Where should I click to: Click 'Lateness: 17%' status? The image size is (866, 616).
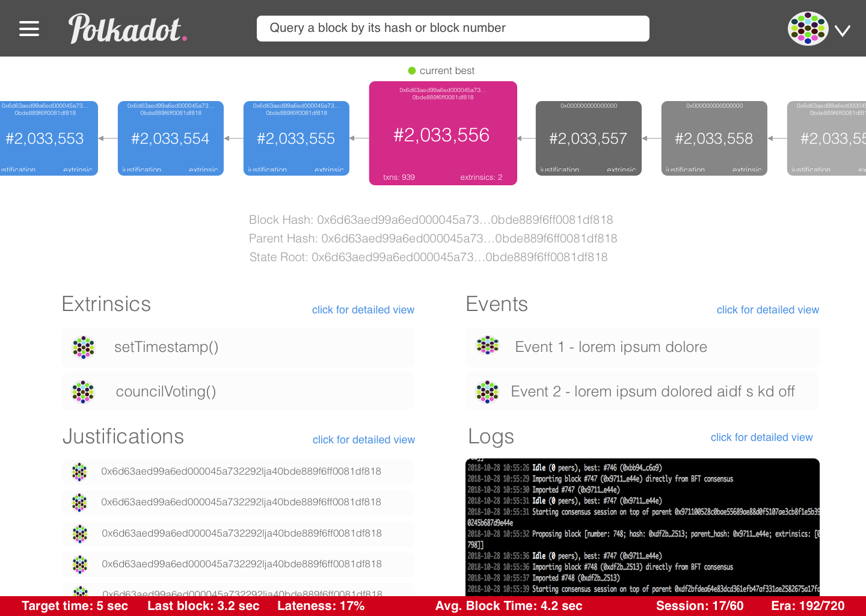click(x=321, y=606)
